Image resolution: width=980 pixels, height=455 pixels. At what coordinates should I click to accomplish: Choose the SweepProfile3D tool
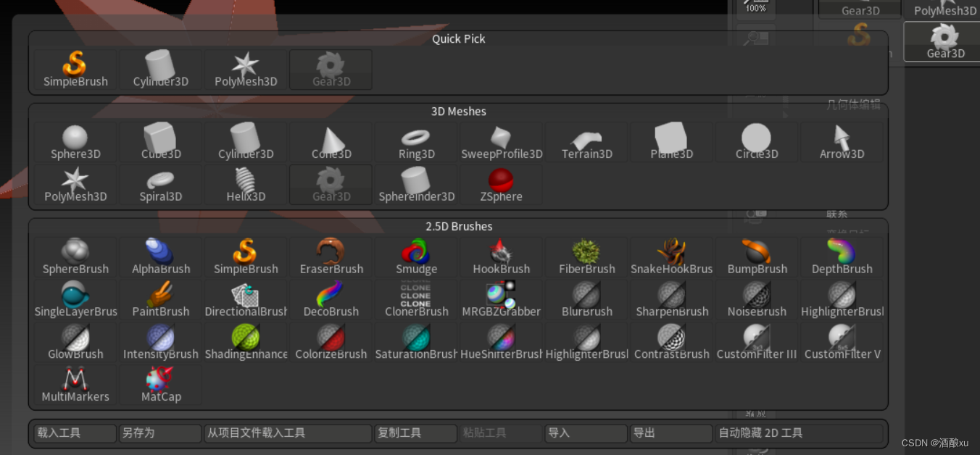(x=502, y=143)
